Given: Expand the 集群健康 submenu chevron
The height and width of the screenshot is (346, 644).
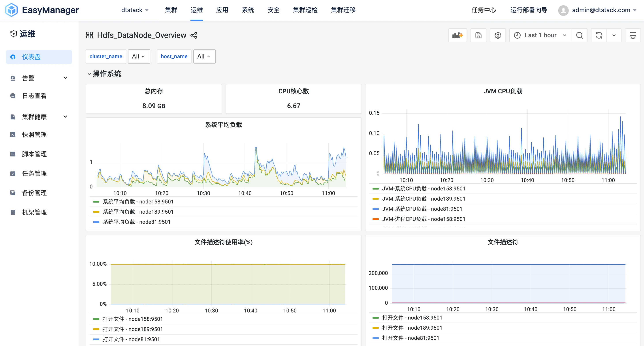Looking at the screenshot, I should 65,117.
